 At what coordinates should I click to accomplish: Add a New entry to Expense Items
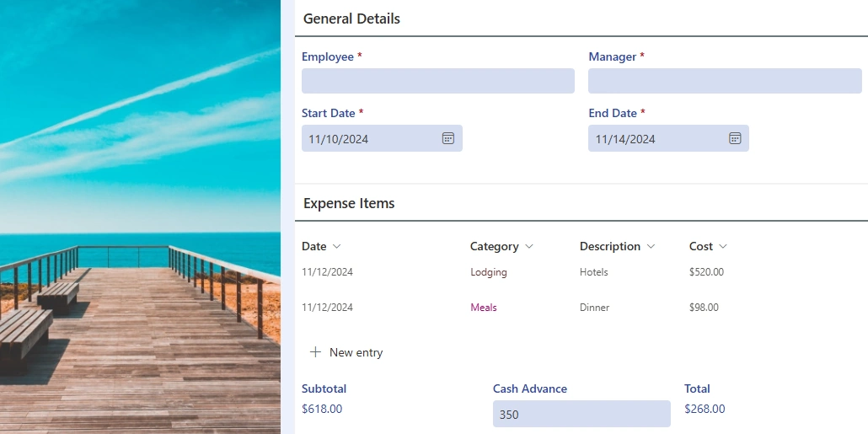(x=356, y=352)
